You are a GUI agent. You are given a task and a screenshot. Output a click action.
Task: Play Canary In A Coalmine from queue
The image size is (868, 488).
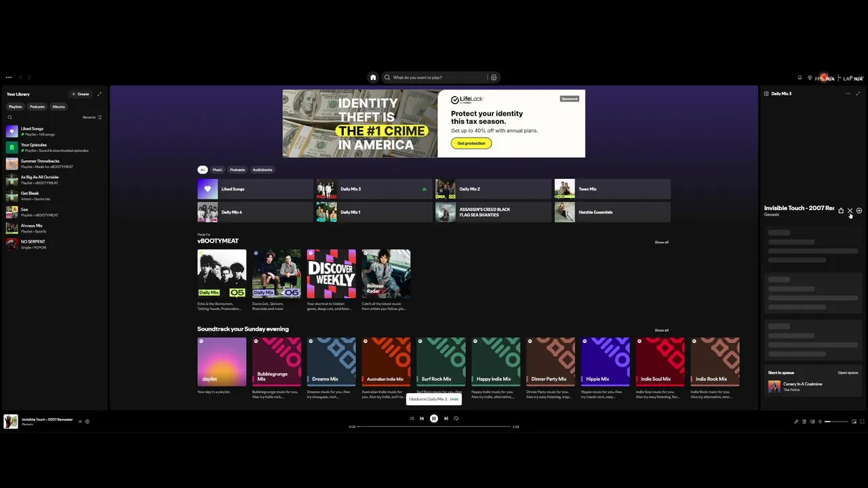812,386
